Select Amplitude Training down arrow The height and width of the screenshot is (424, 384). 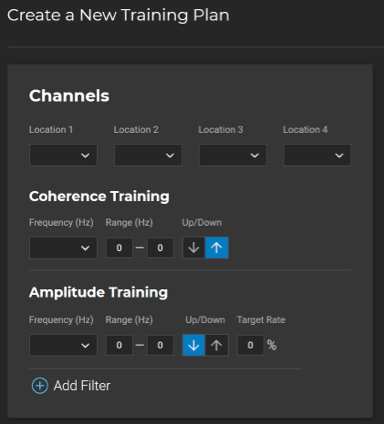click(x=194, y=345)
